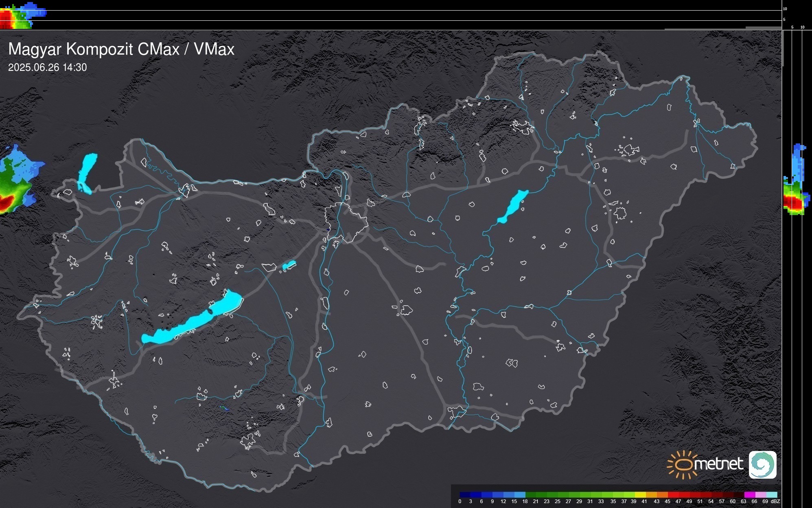Click the dBZ unit label on the legend
The height and width of the screenshot is (508, 812).
(x=775, y=501)
